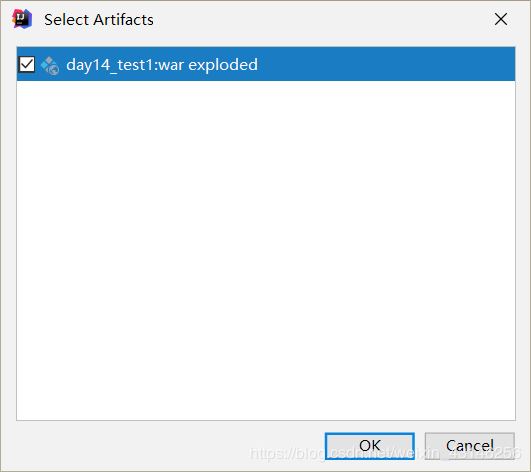
Task: Close the Select Artifacts dialog with X
Action: point(501,19)
